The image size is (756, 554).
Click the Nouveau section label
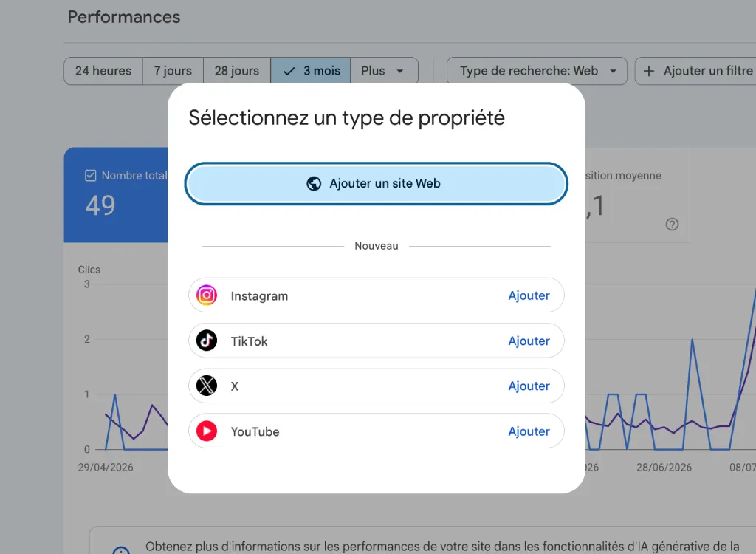click(377, 246)
